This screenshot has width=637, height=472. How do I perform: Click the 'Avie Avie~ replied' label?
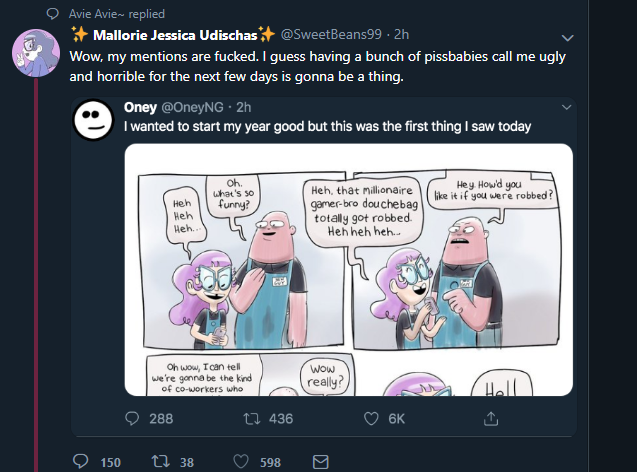point(117,14)
